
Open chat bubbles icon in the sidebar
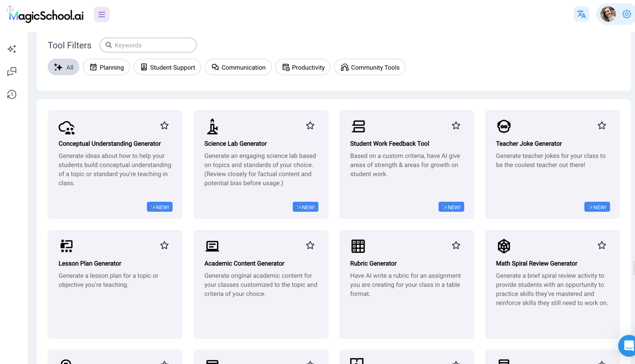pyautogui.click(x=12, y=72)
